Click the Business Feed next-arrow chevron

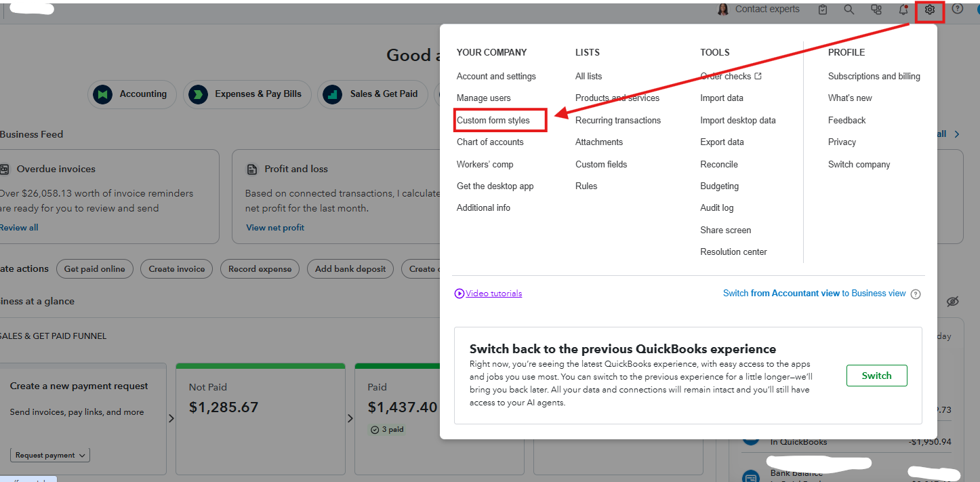click(957, 134)
